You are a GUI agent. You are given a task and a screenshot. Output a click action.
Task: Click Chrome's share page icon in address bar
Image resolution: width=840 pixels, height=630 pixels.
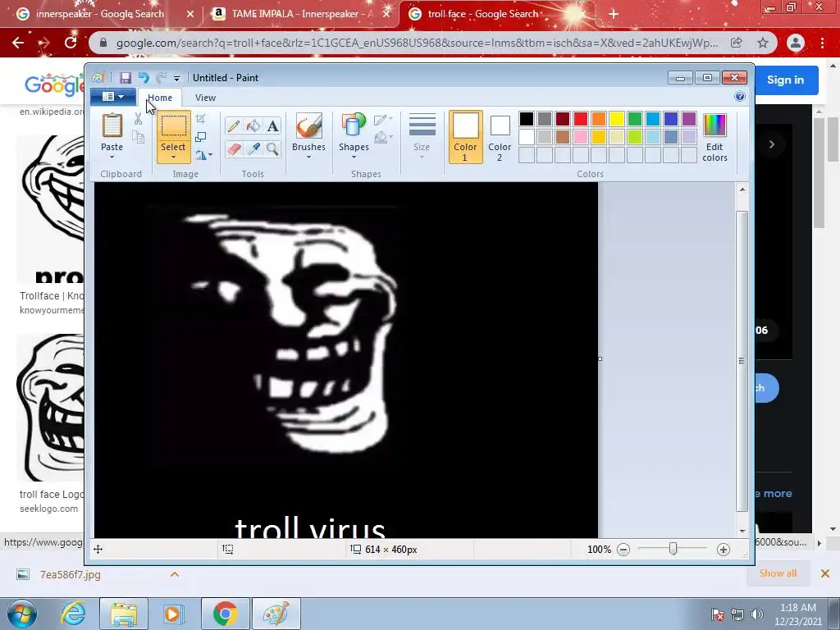(737, 43)
